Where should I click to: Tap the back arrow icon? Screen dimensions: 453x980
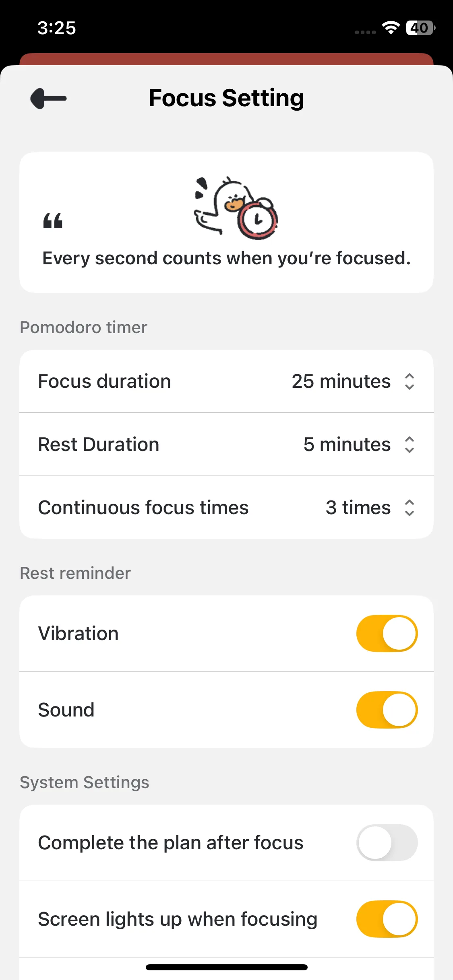(x=49, y=99)
